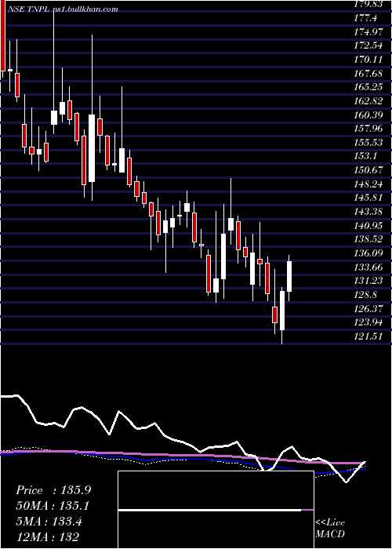Click the 170.11 price axis label

pyautogui.click(x=368, y=60)
